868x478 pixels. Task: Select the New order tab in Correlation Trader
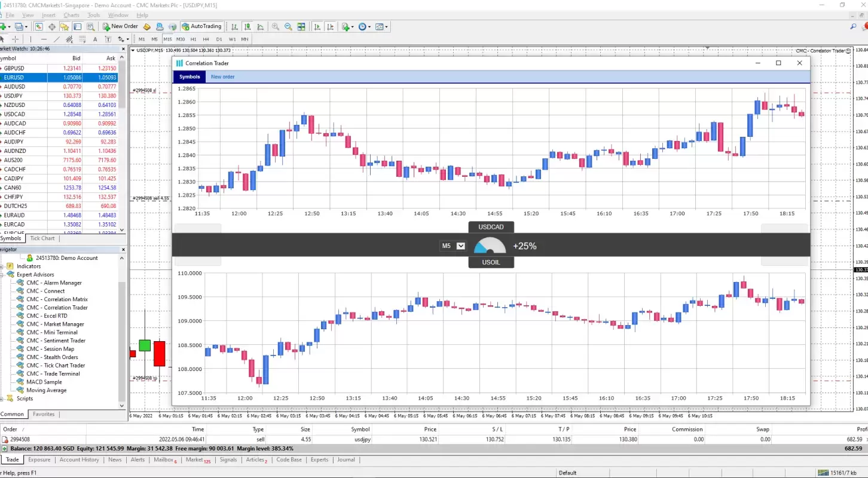(x=222, y=76)
